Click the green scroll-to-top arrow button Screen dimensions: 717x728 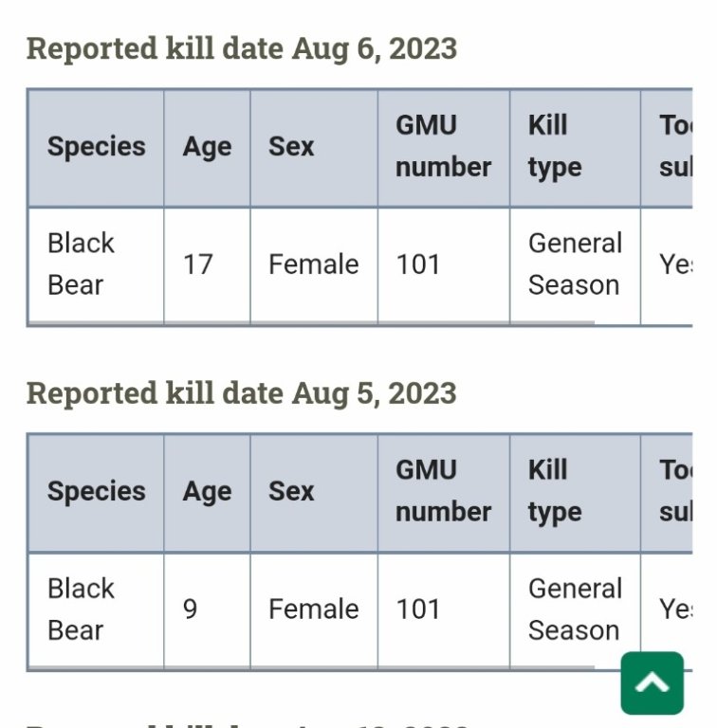[x=652, y=682]
